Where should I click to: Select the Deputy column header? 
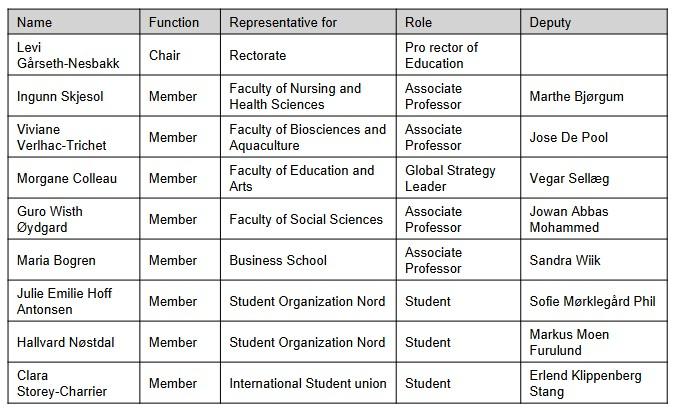point(550,22)
